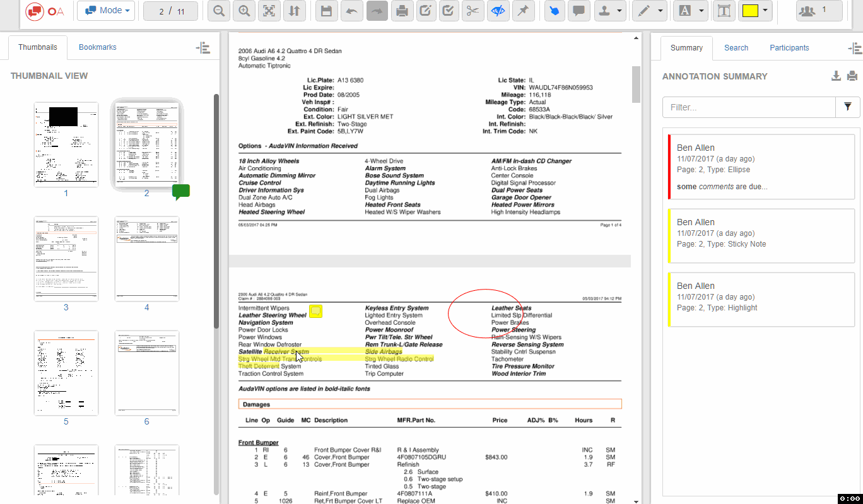Open the Mode dropdown menu
Image resolution: width=863 pixels, height=504 pixels.
click(106, 11)
